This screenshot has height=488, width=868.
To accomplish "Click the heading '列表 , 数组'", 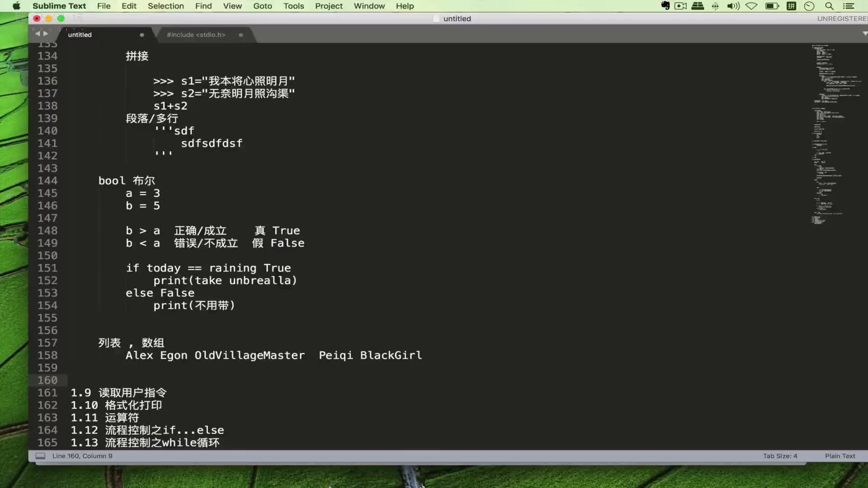I will [x=131, y=343].
